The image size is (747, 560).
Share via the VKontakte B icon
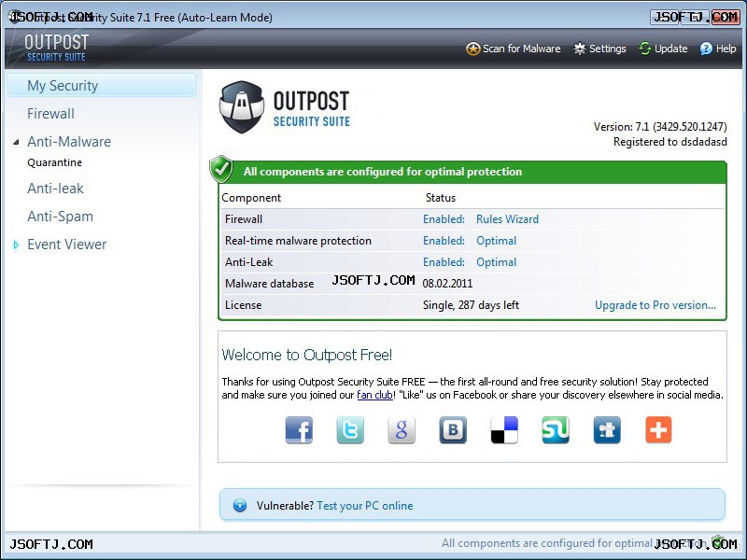[453, 430]
